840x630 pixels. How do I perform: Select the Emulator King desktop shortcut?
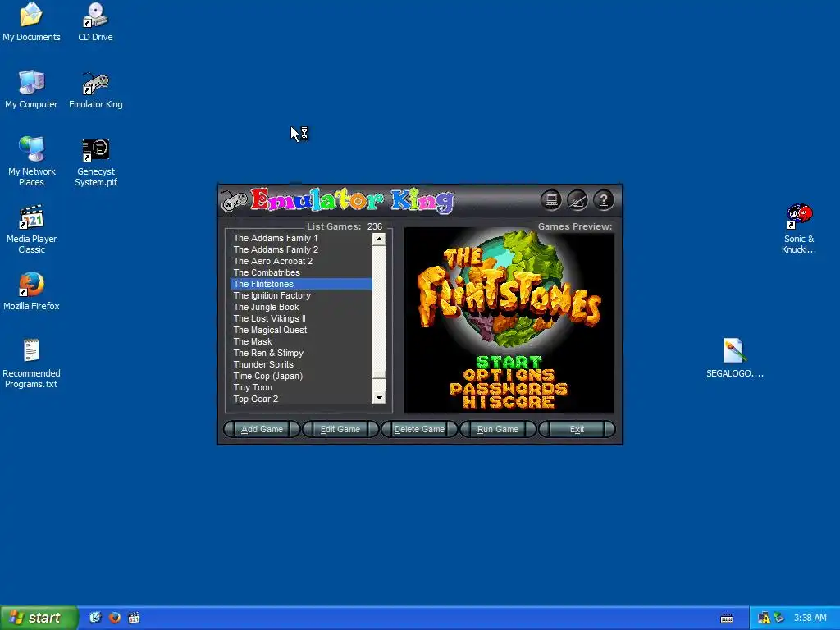click(x=95, y=89)
